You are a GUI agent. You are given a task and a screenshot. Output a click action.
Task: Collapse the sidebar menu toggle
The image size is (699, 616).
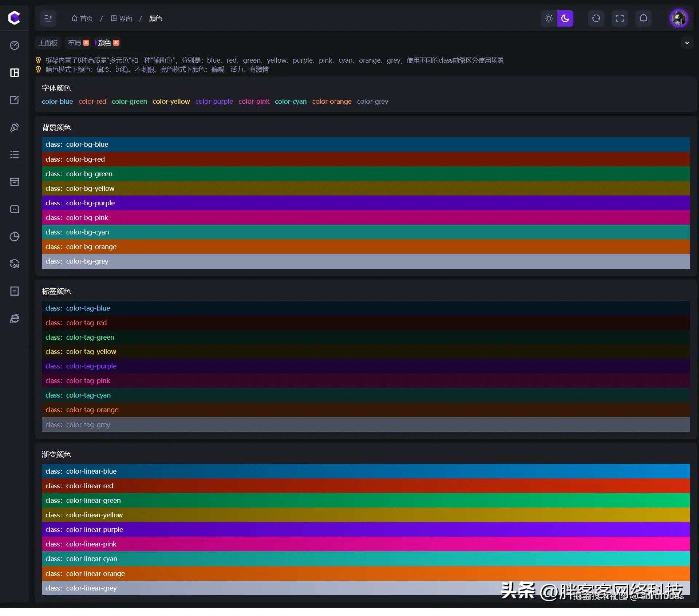click(48, 18)
